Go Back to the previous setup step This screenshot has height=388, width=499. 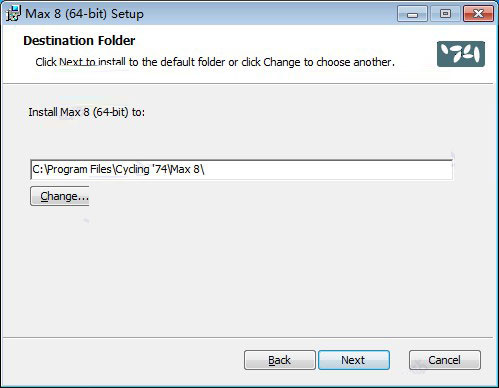coord(279,360)
